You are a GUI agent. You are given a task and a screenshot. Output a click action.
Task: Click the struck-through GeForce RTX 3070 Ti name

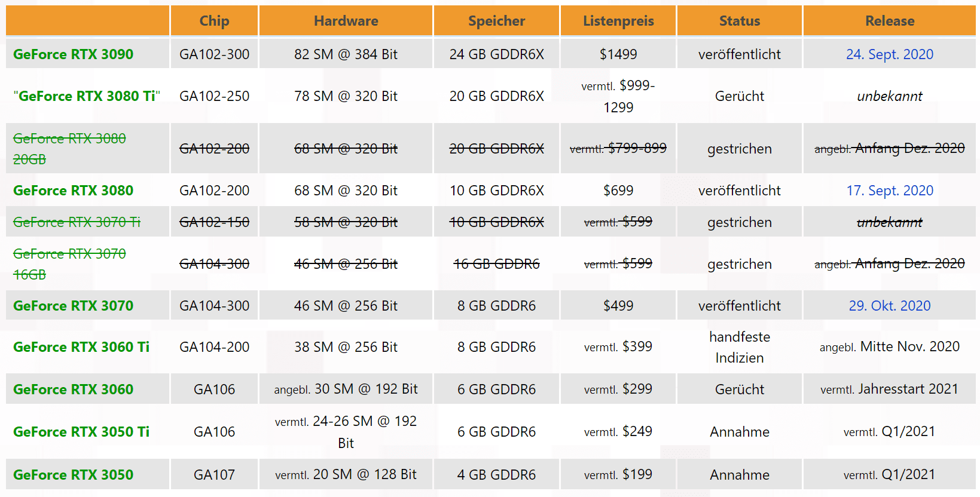coord(77,222)
